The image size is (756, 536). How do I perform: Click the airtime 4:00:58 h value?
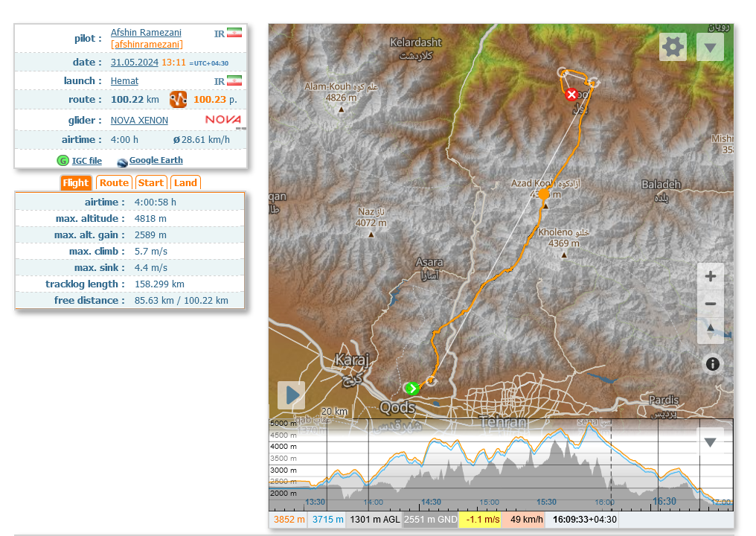156,202
